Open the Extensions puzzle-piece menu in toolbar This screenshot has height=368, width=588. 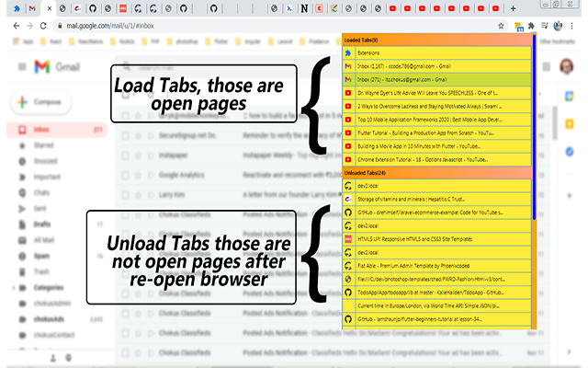(x=531, y=26)
